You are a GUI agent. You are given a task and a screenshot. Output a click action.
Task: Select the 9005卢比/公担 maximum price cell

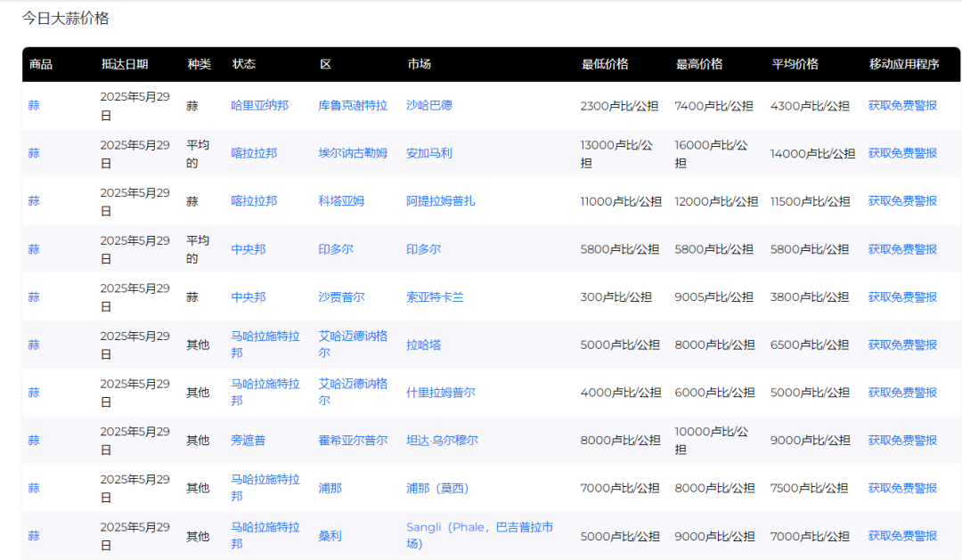pyautogui.click(x=714, y=297)
